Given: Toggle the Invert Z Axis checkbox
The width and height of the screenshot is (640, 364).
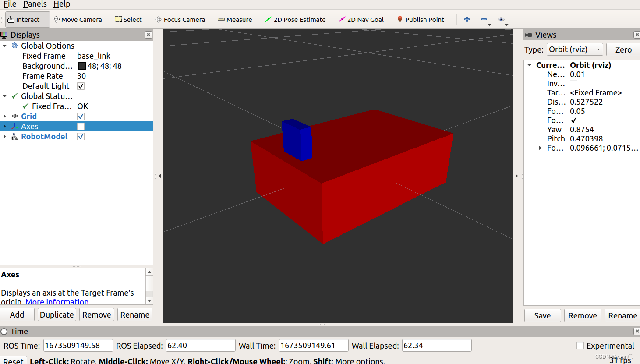Looking at the screenshot, I should 573,83.
